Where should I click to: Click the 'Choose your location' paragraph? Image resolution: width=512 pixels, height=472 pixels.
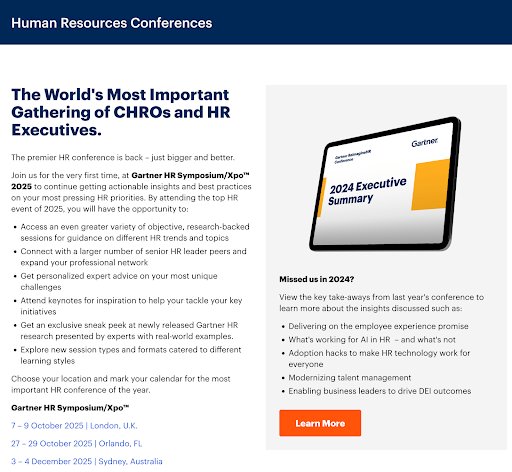pos(121,384)
